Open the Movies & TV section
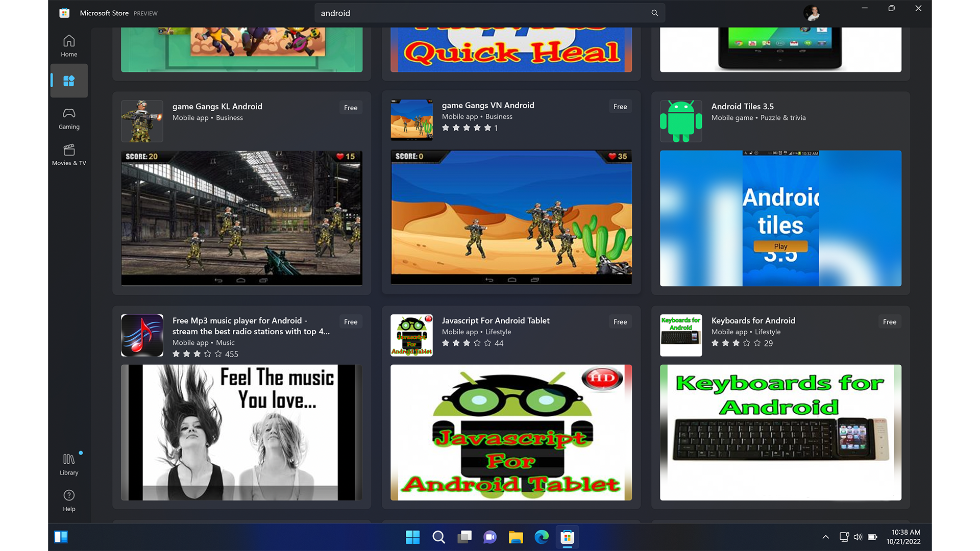Screen dimensions: 980x551 point(69,155)
